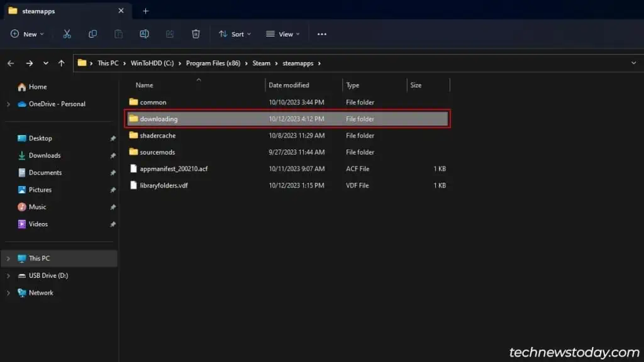Click the sourcemods folder icon
Screen dimensions: 644x362
pos(133,152)
